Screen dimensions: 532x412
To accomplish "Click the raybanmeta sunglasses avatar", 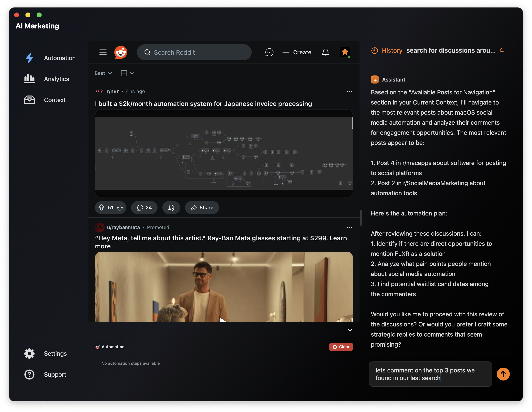I will pos(100,227).
